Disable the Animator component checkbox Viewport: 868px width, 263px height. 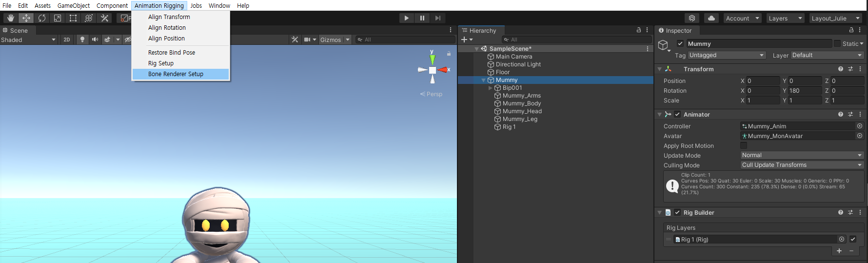(677, 114)
